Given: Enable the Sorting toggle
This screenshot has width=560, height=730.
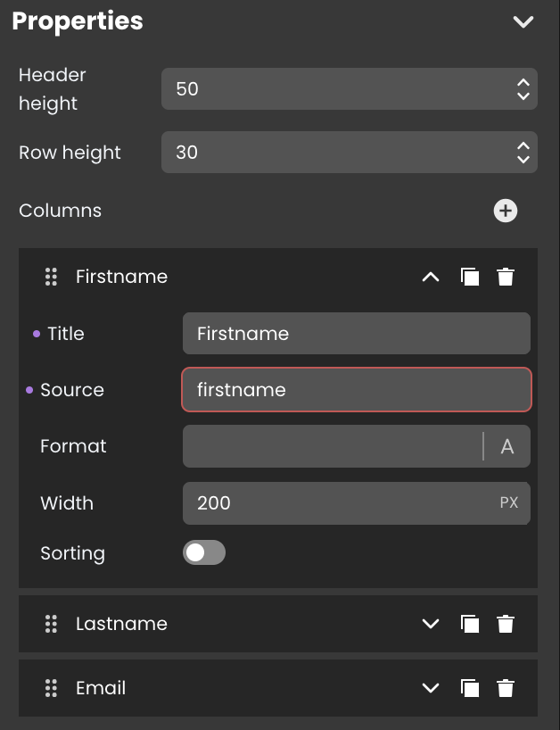Looking at the screenshot, I should (203, 552).
